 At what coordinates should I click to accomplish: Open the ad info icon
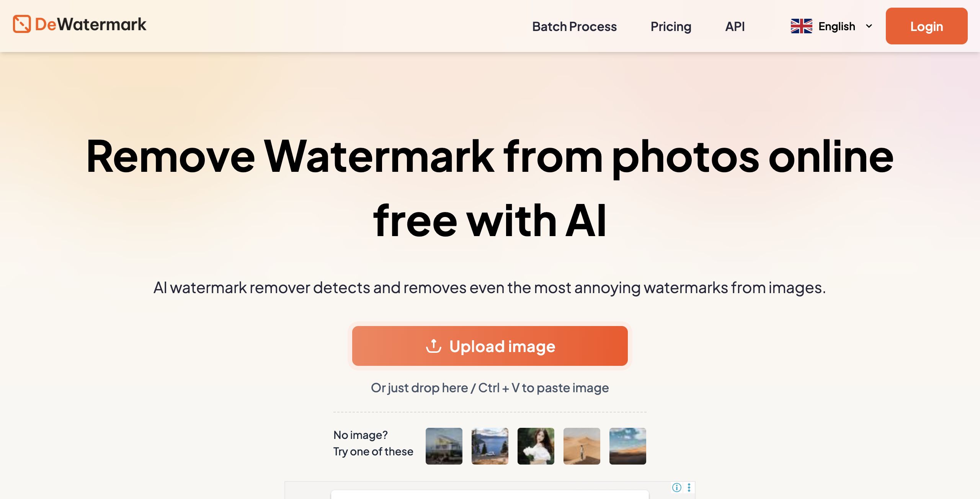[677, 487]
